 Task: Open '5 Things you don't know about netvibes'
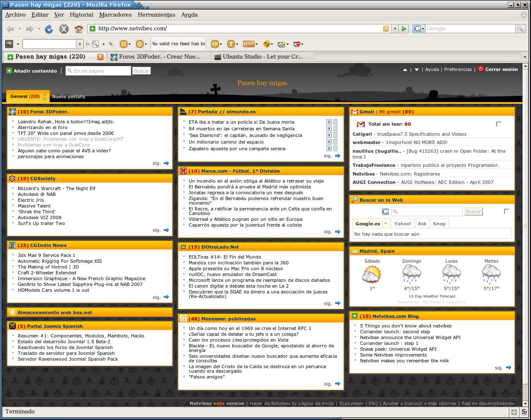point(406,326)
